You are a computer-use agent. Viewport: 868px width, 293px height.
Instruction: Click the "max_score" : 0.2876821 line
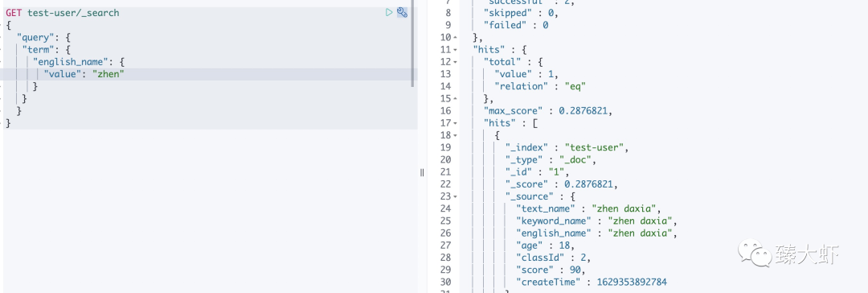[x=548, y=110]
